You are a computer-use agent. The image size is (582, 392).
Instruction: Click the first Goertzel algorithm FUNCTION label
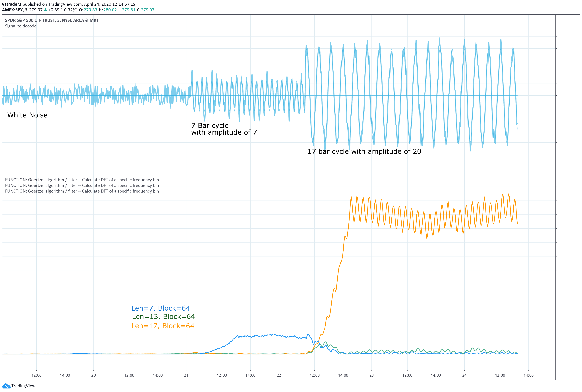[82, 180]
